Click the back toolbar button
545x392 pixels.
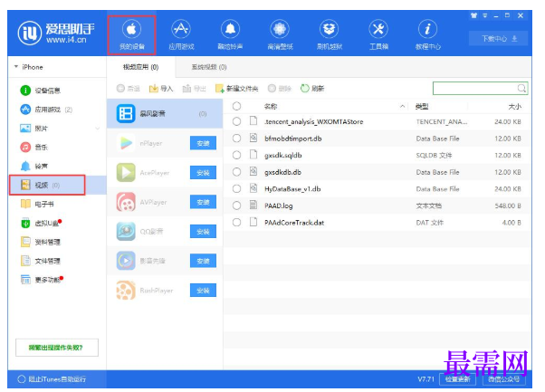coord(128,89)
